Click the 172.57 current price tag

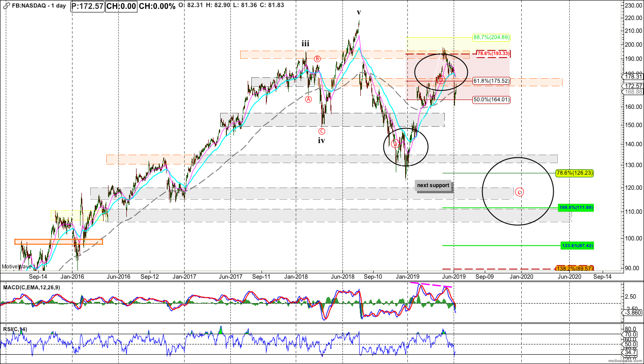tap(634, 86)
